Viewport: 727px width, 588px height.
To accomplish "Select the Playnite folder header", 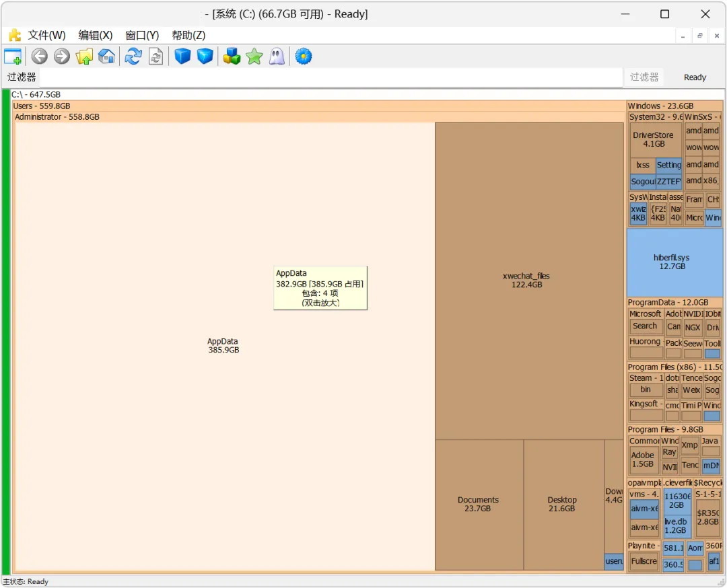I will click(x=644, y=546).
